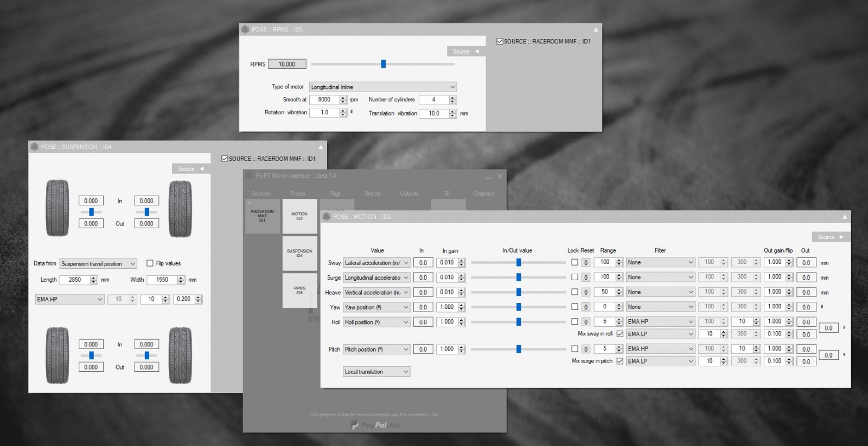Screen dimensions: 868x446
Task: Switch to the Outputs tab
Action: [410, 193]
